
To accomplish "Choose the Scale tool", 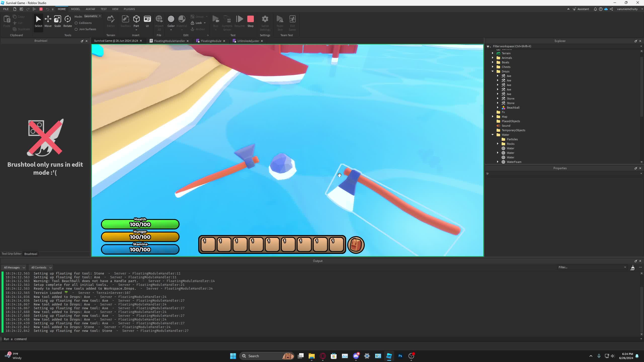I will [x=57, y=21].
